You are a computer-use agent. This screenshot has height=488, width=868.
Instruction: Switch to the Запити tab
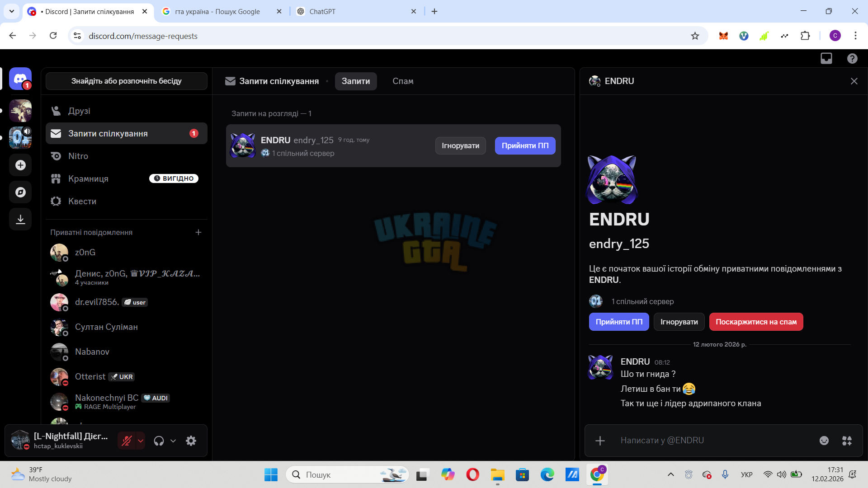pos(356,81)
